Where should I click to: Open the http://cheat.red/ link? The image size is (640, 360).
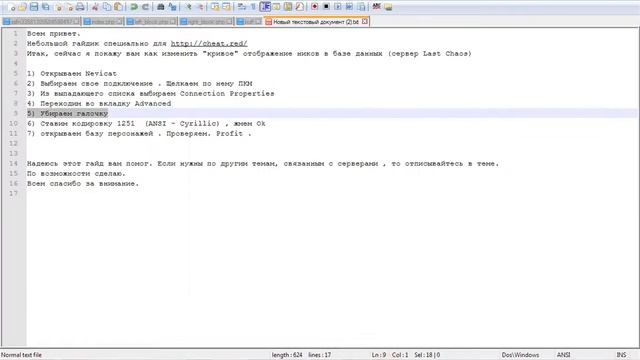tap(209, 43)
